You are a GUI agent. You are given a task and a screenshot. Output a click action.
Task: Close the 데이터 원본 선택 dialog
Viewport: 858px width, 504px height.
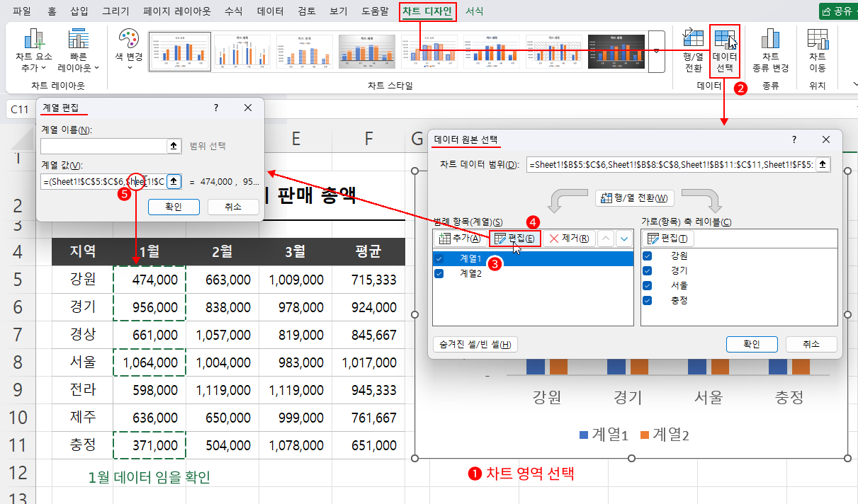pyautogui.click(x=826, y=139)
